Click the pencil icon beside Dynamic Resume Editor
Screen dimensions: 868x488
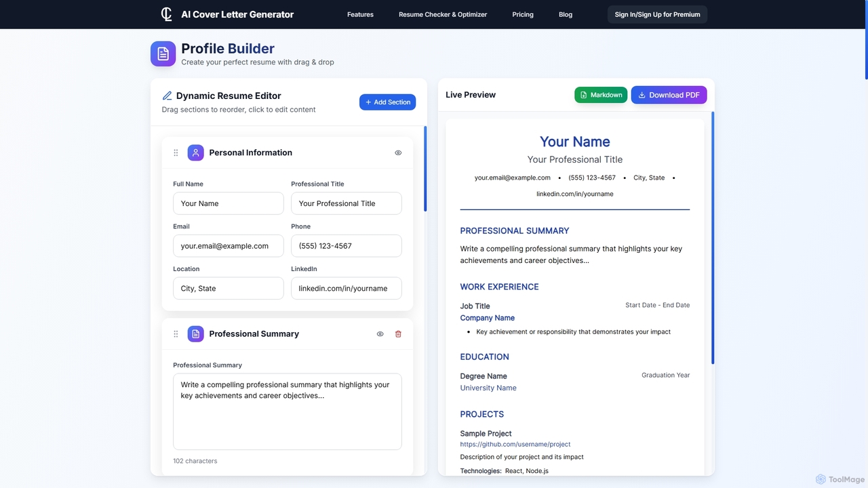pos(167,96)
